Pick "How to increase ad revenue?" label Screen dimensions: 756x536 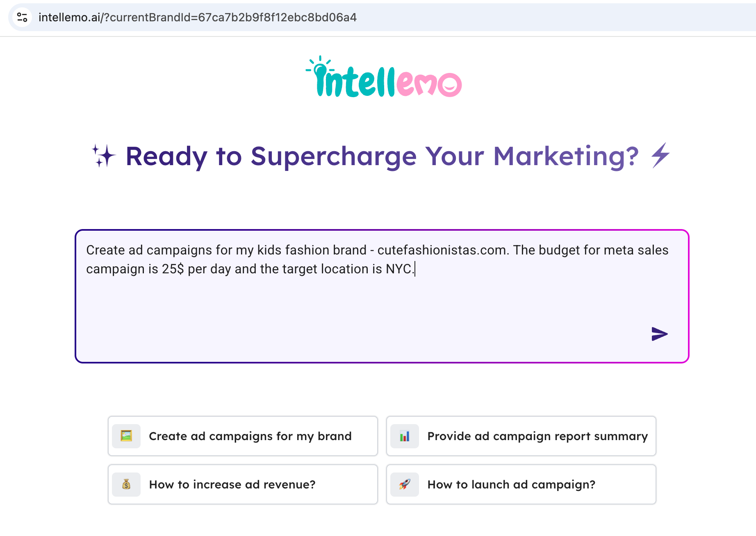coord(232,484)
